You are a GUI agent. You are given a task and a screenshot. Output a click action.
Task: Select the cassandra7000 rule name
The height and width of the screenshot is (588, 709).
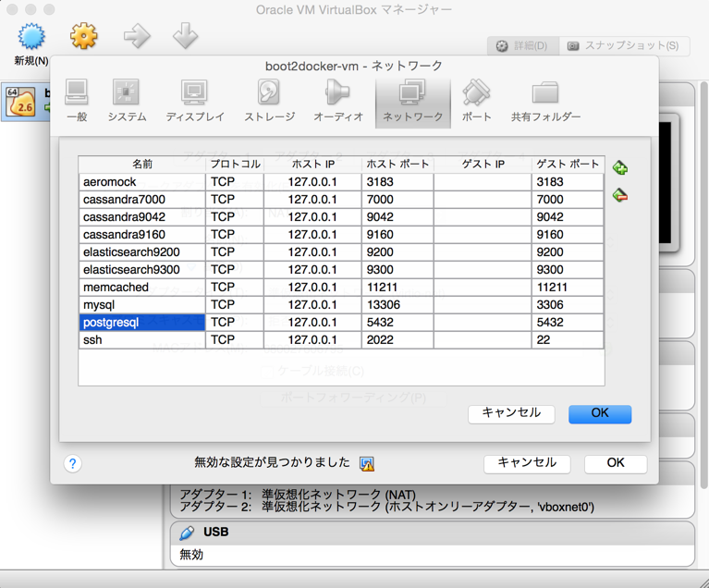tap(142, 200)
